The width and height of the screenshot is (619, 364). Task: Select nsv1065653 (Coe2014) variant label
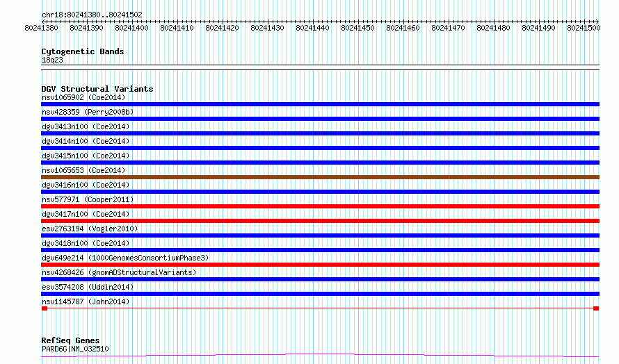(x=83, y=170)
